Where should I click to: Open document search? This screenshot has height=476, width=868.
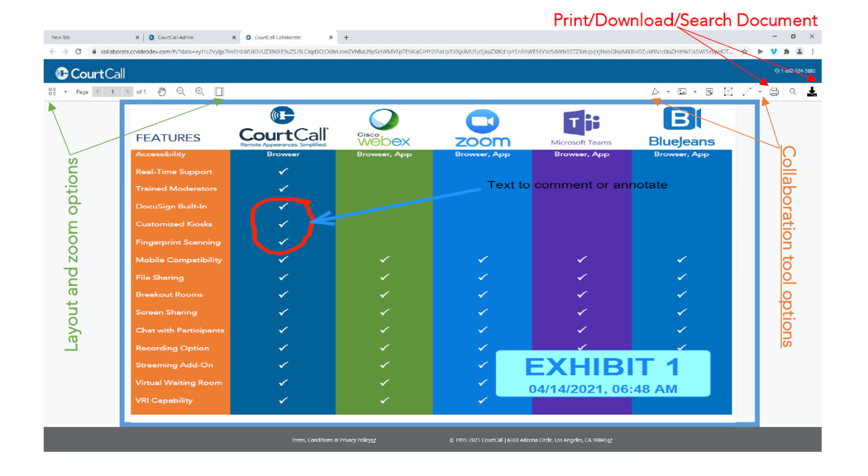[793, 92]
